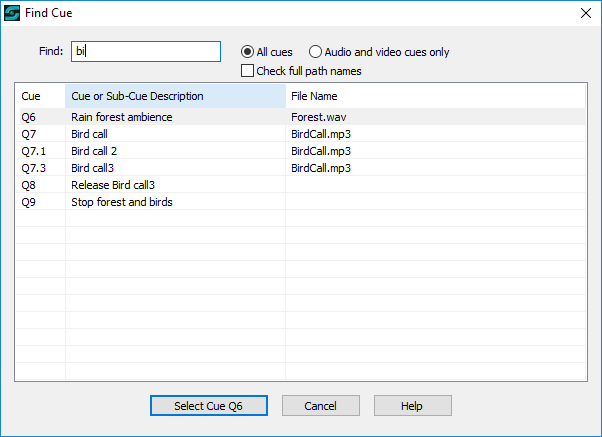Select the Q6 Rain forest ambience row

(x=301, y=117)
